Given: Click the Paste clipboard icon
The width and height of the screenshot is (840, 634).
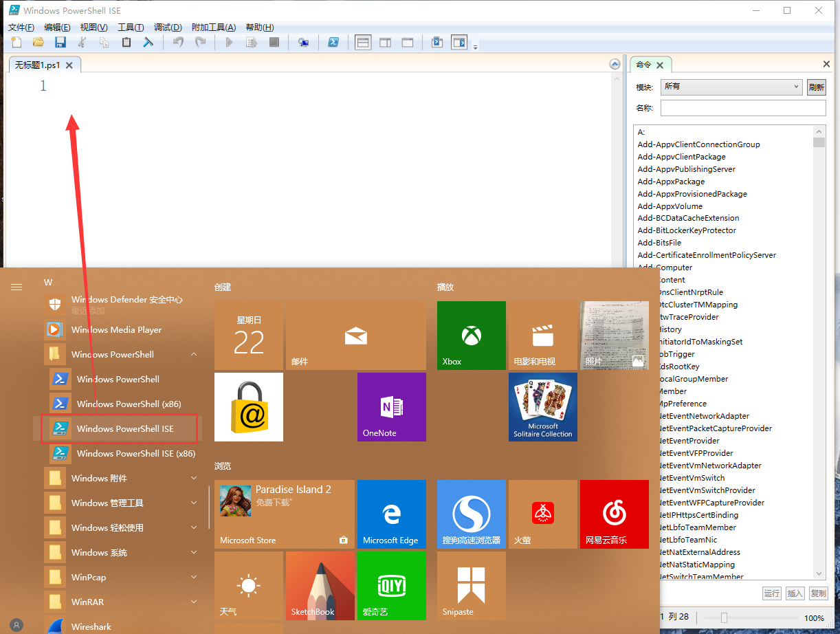Looking at the screenshot, I should click(x=126, y=43).
